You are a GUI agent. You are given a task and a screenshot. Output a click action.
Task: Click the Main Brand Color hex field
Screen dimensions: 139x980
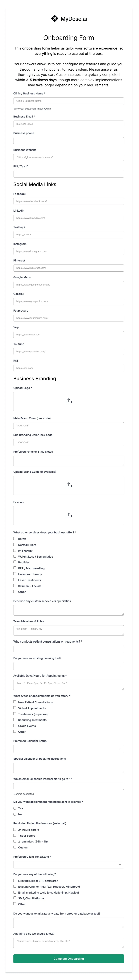68,426
